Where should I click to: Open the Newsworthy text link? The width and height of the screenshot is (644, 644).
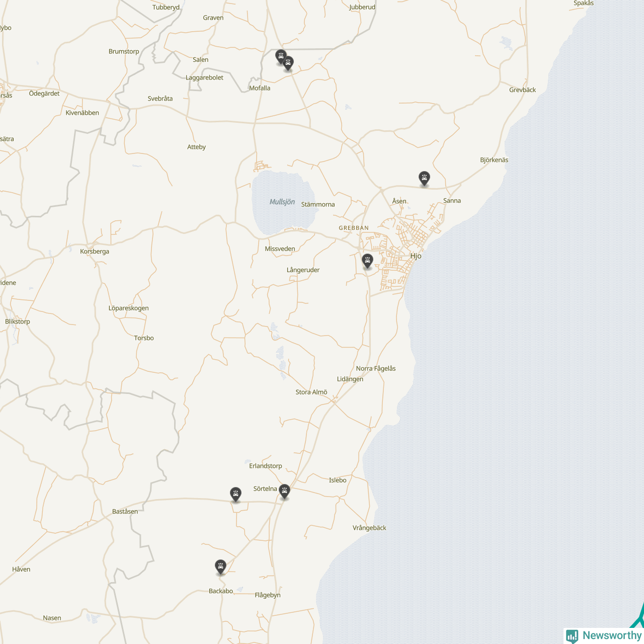tap(611, 635)
